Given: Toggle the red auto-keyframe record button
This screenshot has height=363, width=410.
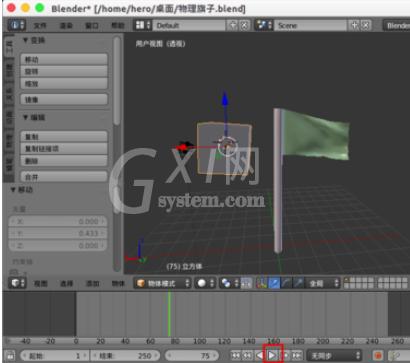Looking at the screenshot, I should tap(378, 355).
